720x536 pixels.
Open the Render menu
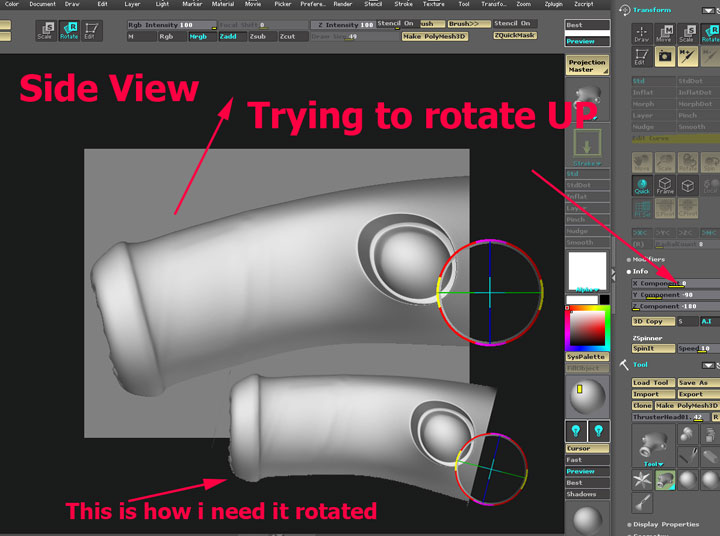[343, 4]
